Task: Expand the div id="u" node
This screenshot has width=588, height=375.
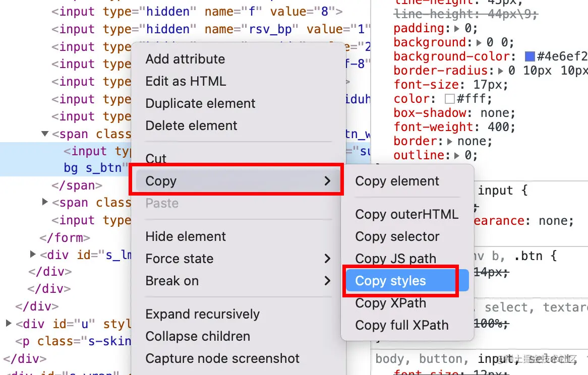Action: pyautogui.click(x=9, y=323)
